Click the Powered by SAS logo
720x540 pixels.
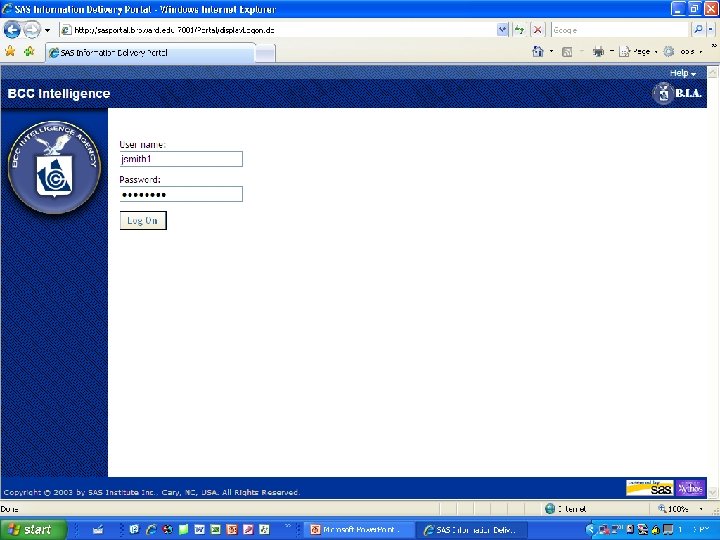click(x=649, y=488)
